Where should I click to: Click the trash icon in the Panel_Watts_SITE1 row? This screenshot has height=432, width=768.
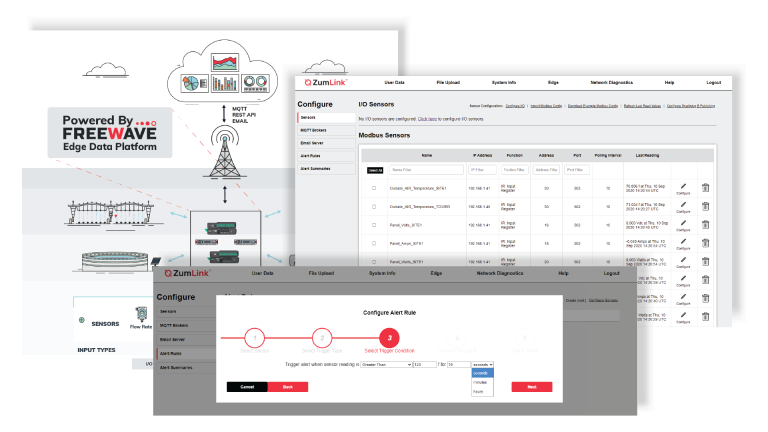click(x=705, y=261)
